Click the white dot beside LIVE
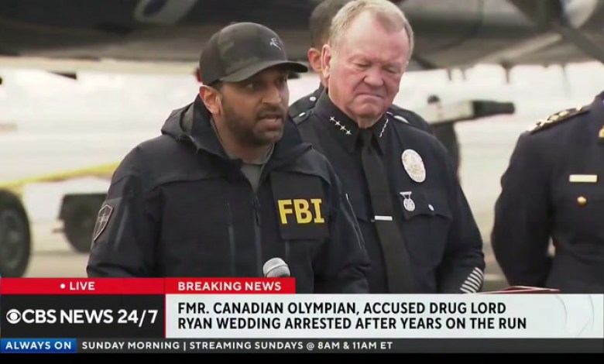604x364 pixels. [x=63, y=287]
